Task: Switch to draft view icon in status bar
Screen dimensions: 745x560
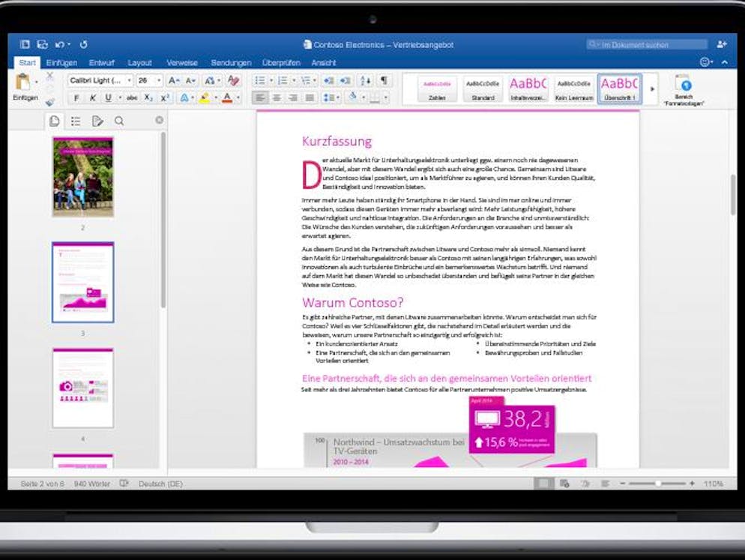Action: (606, 484)
